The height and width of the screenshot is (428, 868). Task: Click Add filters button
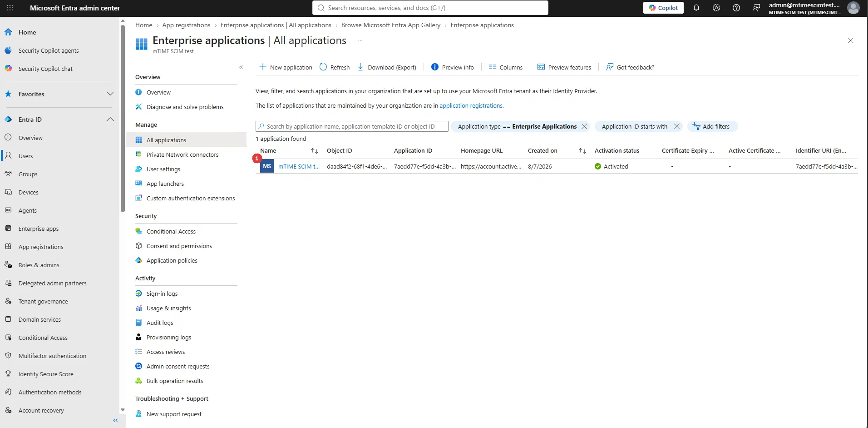712,126
